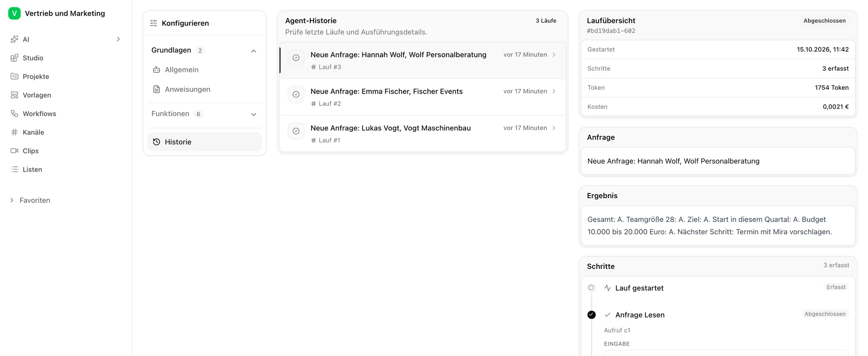Click the 1754 Token value
This screenshot has width=868, height=356.
coord(832,88)
